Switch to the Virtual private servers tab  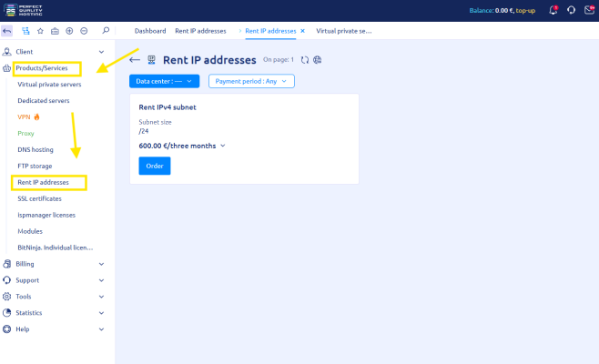pyautogui.click(x=344, y=31)
